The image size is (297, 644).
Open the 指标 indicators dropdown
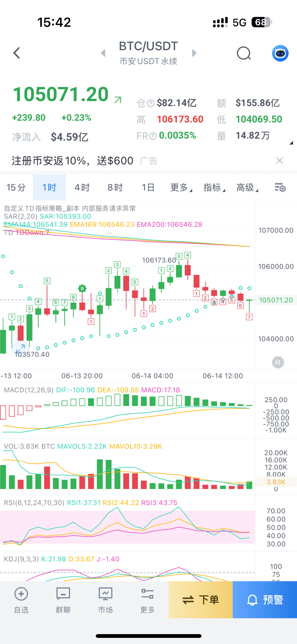point(214,187)
